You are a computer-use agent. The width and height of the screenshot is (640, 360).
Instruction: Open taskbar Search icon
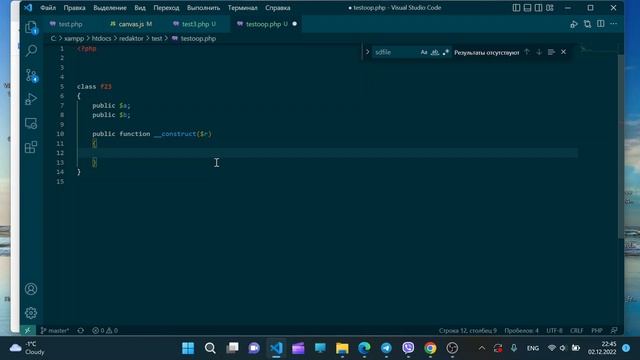coord(210,348)
